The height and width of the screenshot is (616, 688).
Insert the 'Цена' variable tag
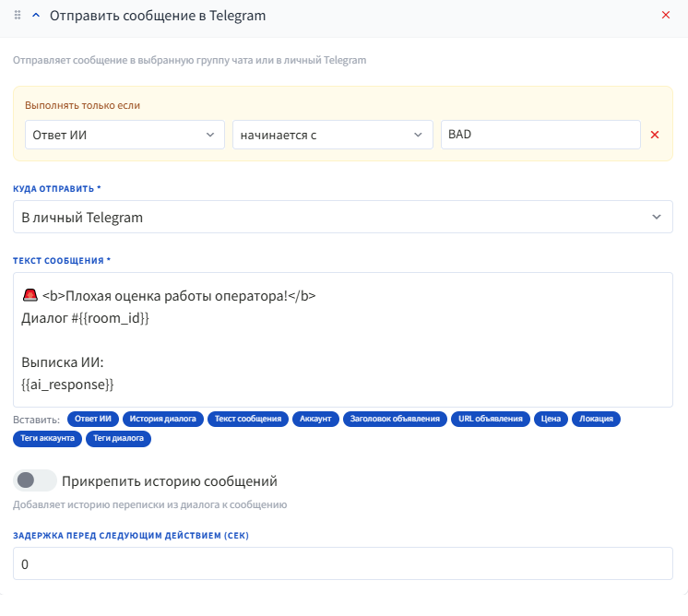click(x=551, y=419)
